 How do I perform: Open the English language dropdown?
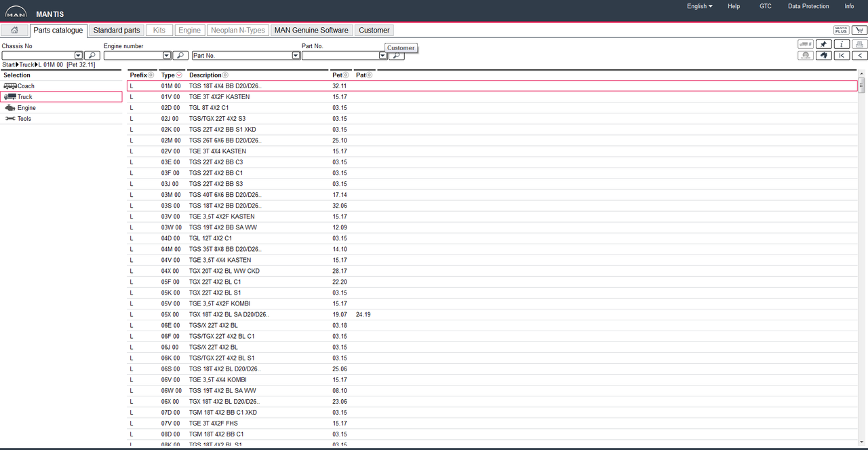coord(700,6)
